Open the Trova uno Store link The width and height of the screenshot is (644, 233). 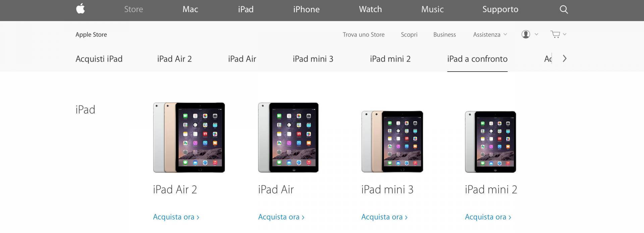[364, 34]
